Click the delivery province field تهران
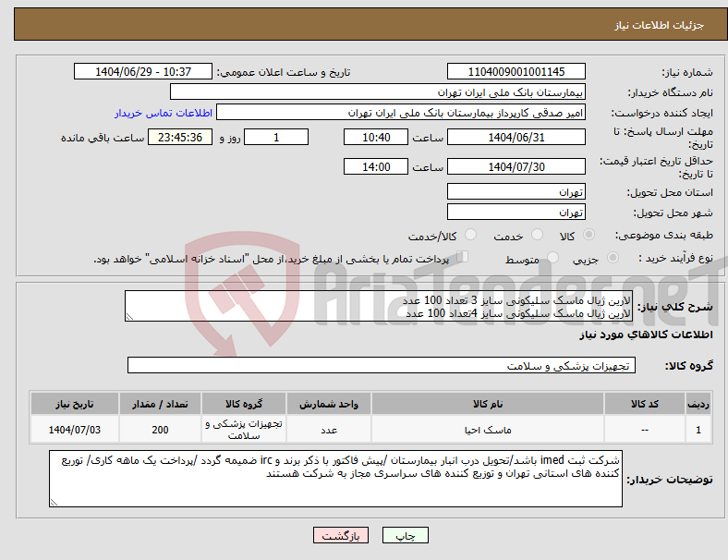The width and height of the screenshot is (728, 560). (516, 192)
